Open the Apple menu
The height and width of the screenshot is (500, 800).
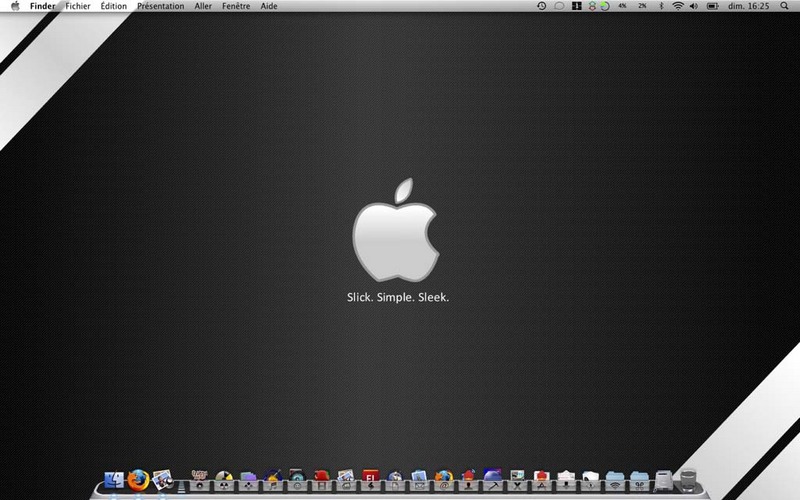click(x=14, y=6)
